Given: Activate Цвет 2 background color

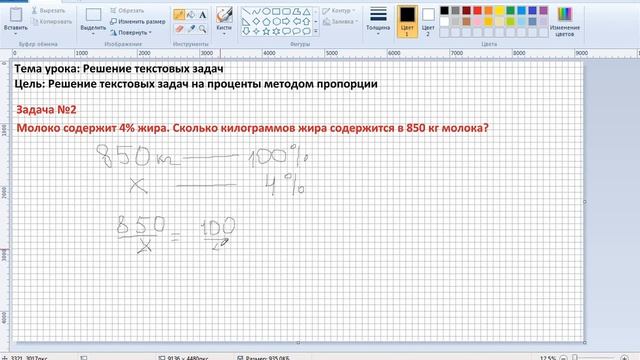Looking at the screenshot, I should point(428,22).
